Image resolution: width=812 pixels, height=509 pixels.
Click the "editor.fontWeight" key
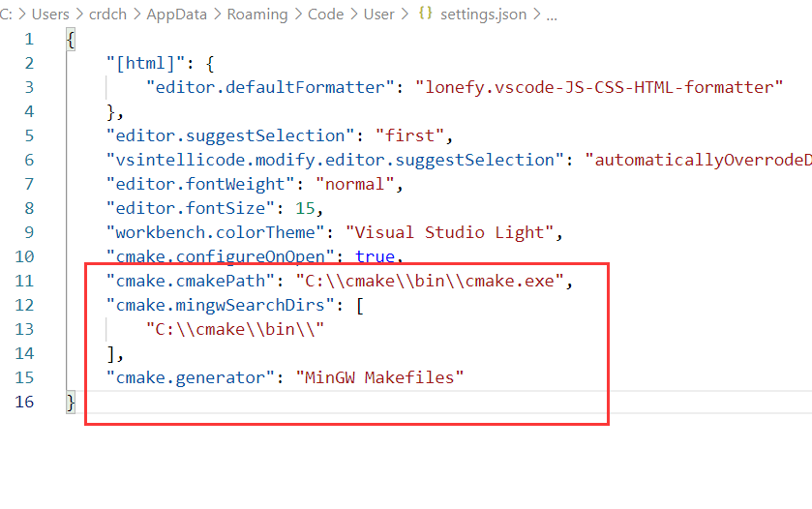tap(200, 184)
